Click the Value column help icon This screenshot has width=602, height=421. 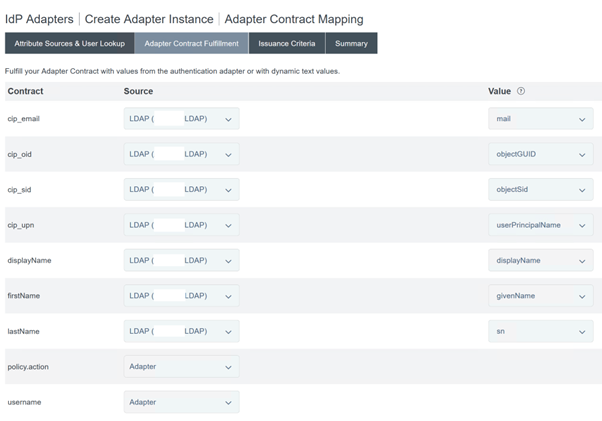click(521, 91)
